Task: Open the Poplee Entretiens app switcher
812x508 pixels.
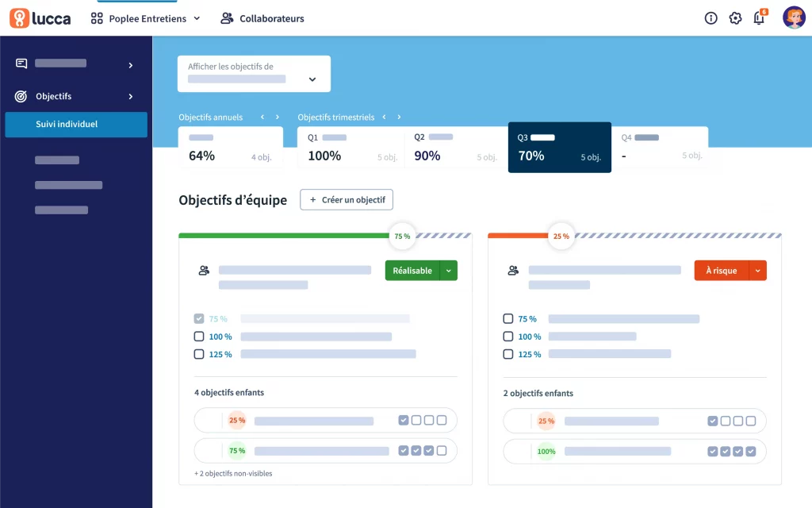Action: [145, 19]
